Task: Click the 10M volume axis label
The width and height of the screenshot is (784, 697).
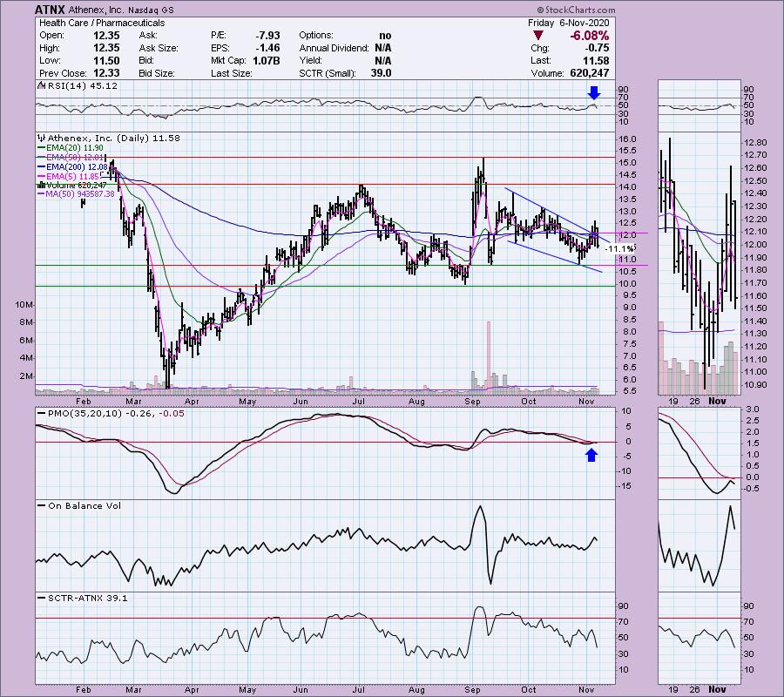Action: (24, 304)
